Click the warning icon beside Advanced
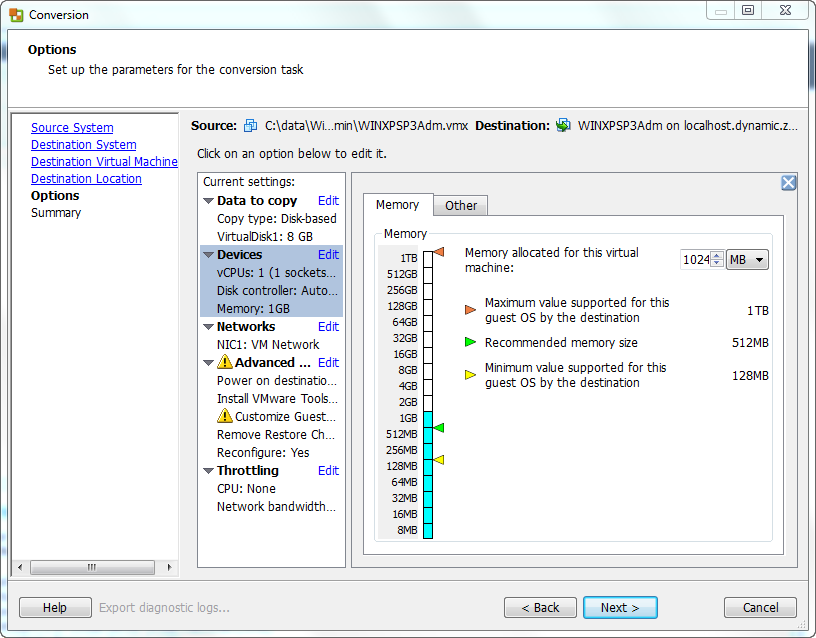This screenshot has height=638, width=816. point(224,362)
